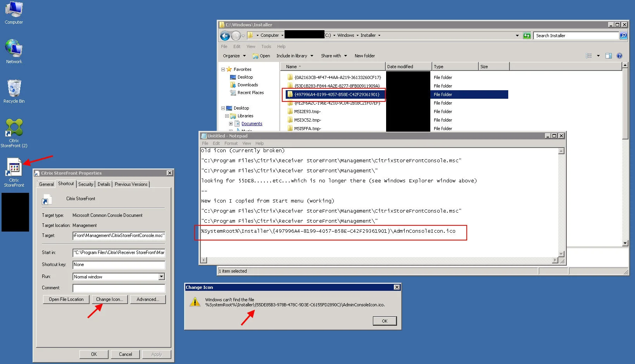Screen dimensions: 635x364
Task: Click the Forward arrow in Explorer window
Action: (x=236, y=36)
